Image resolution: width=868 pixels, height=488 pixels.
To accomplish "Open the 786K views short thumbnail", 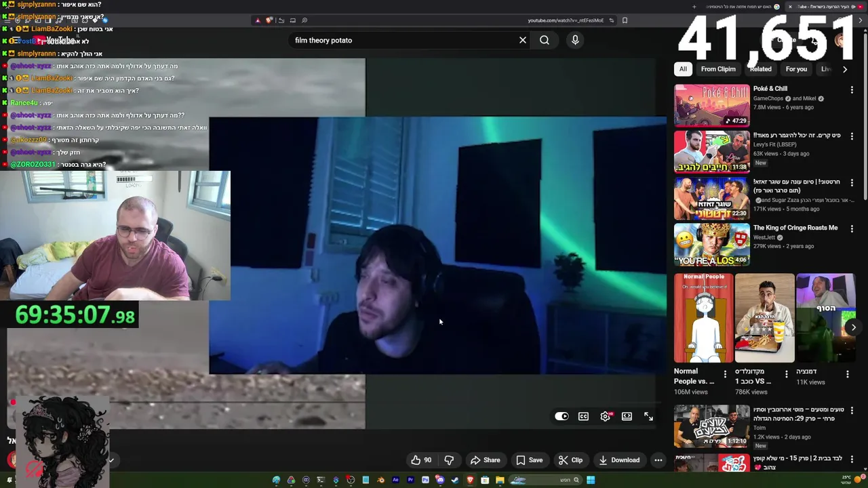I will coord(764,318).
